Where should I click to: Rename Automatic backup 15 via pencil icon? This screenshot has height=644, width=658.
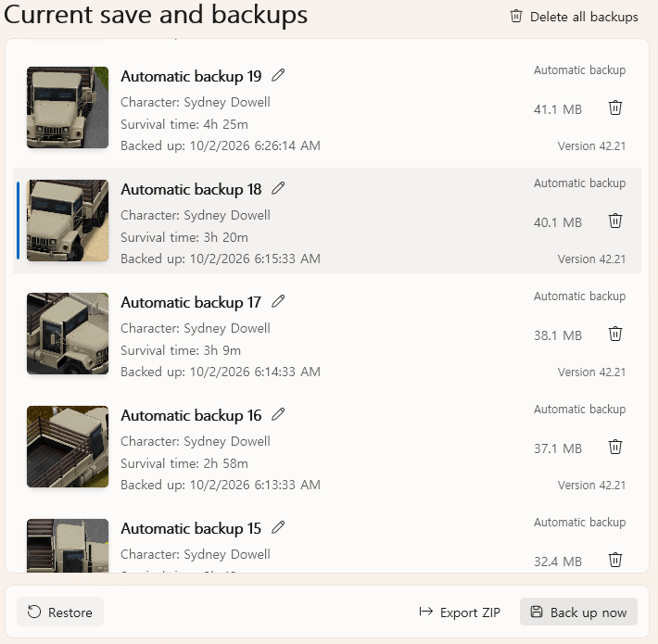(278, 527)
